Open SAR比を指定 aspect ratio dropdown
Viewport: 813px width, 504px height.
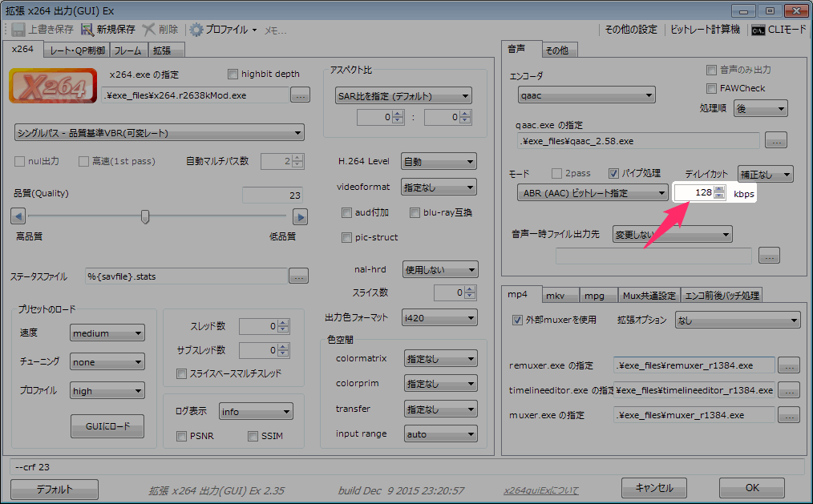click(x=403, y=96)
